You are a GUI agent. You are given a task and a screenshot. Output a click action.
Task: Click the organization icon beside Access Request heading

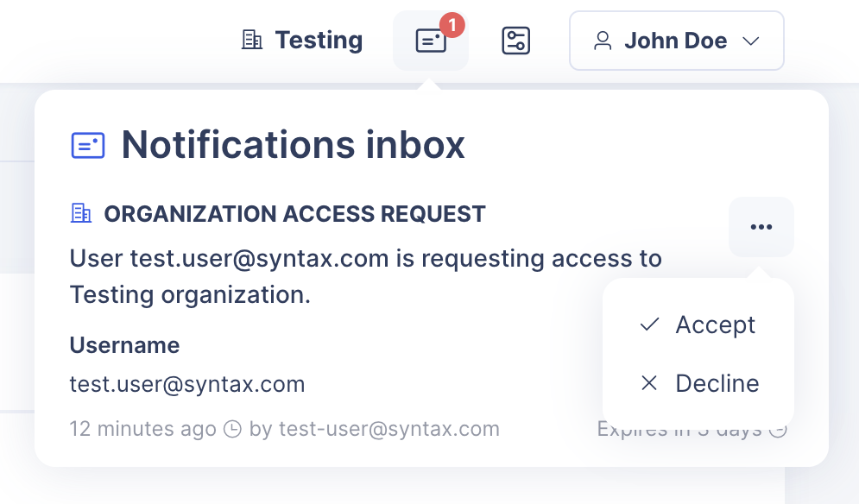coord(81,213)
